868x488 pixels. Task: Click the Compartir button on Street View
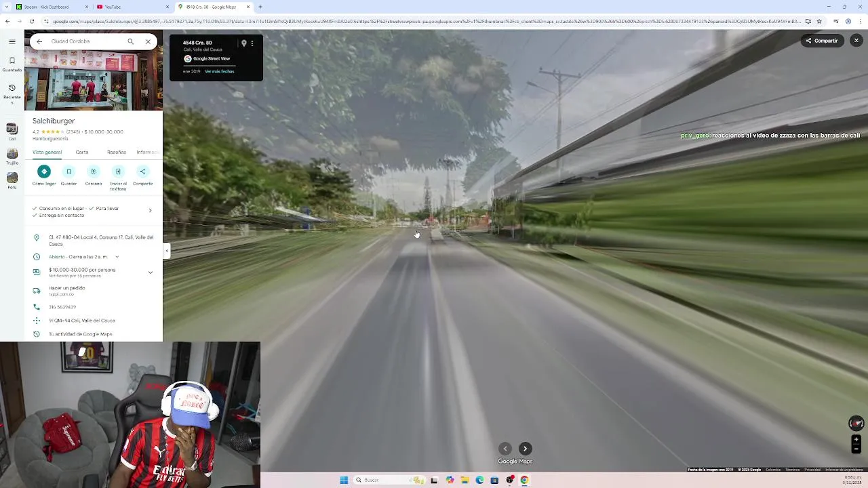click(822, 41)
